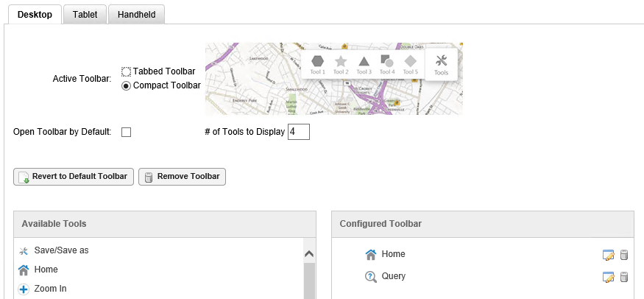Click the Available Tools scrollbar thumb
The height and width of the screenshot is (299, 644).
point(309,281)
